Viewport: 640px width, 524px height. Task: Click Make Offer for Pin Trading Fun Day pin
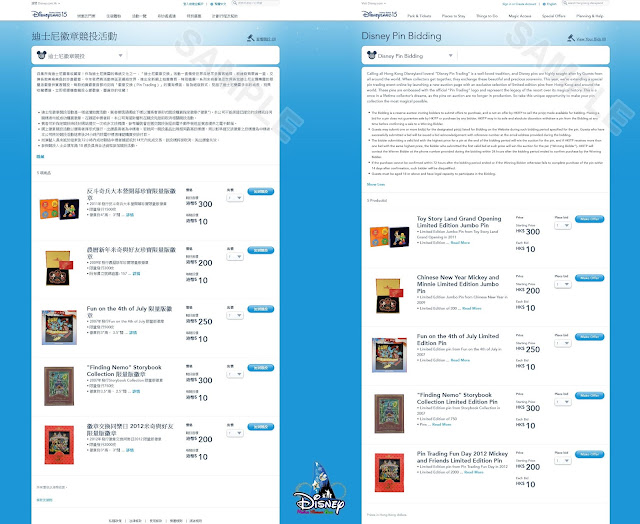[x=589, y=454]
